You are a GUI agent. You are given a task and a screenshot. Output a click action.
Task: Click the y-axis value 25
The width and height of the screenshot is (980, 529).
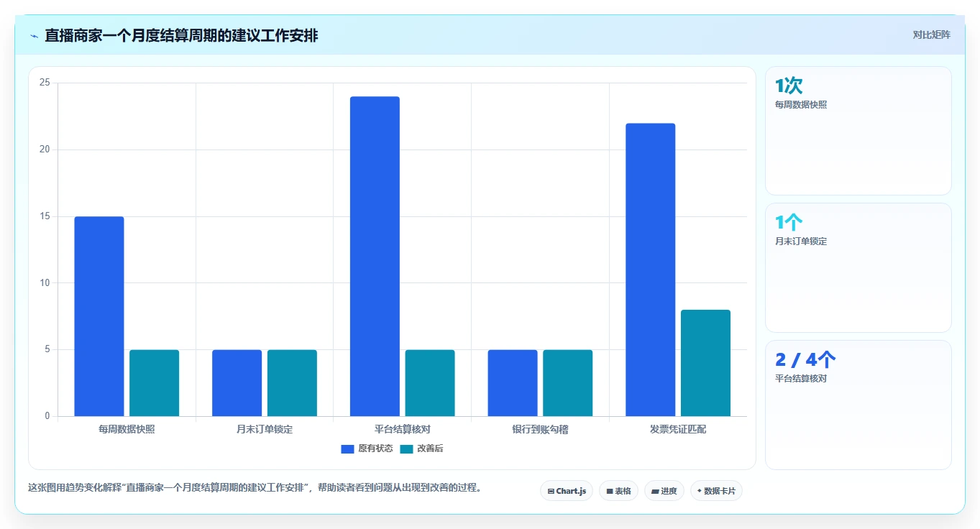coord(45,83)
